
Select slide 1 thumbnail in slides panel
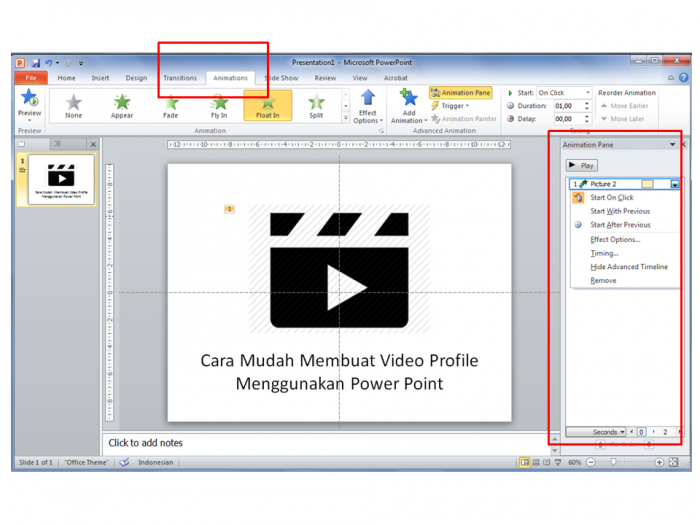pyautogui.click(x=61, y=180)
